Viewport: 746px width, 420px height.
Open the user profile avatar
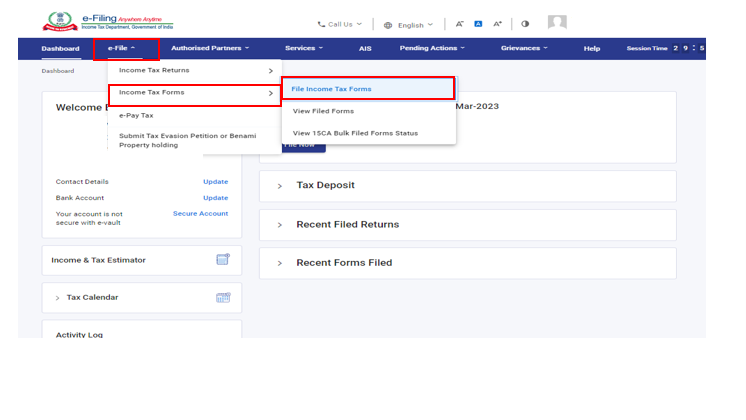[x=557, y=23]
